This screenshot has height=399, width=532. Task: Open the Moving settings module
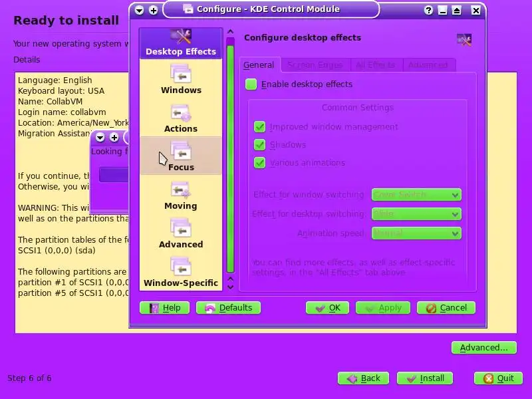(181, 195)
